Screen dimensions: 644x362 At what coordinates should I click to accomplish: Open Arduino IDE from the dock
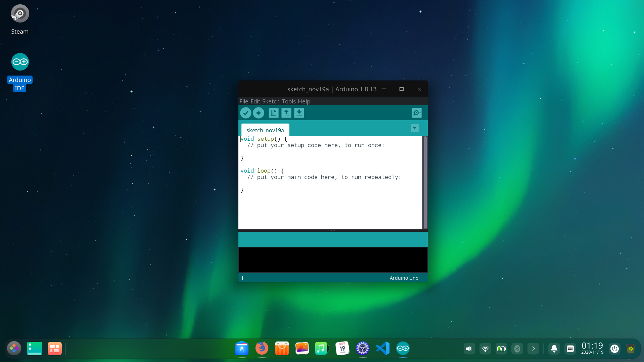point(403,348)
